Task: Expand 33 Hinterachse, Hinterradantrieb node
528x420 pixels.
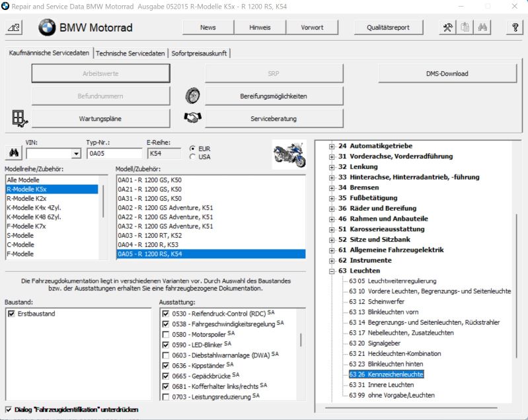Action: (332, 178)
